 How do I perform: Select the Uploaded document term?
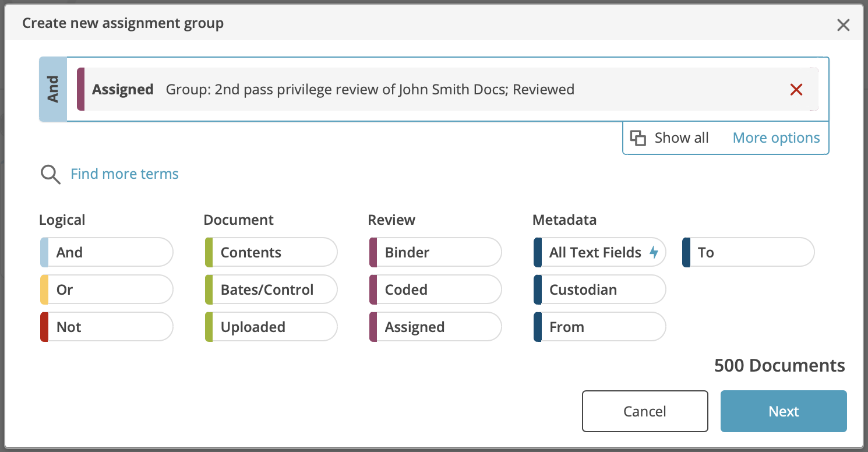[270, 326]
